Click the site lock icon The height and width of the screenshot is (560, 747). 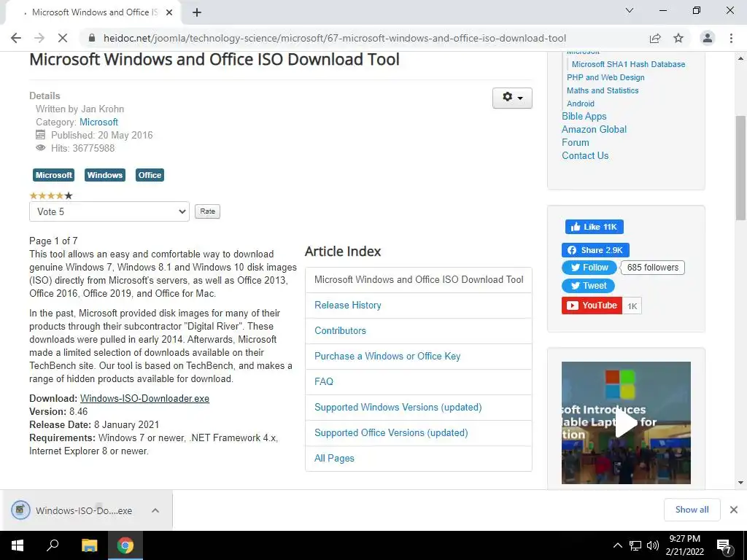93,38
